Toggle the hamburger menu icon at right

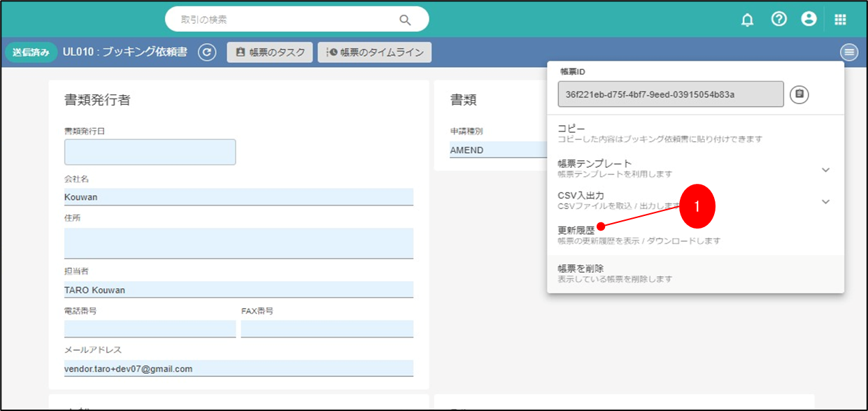849,52
